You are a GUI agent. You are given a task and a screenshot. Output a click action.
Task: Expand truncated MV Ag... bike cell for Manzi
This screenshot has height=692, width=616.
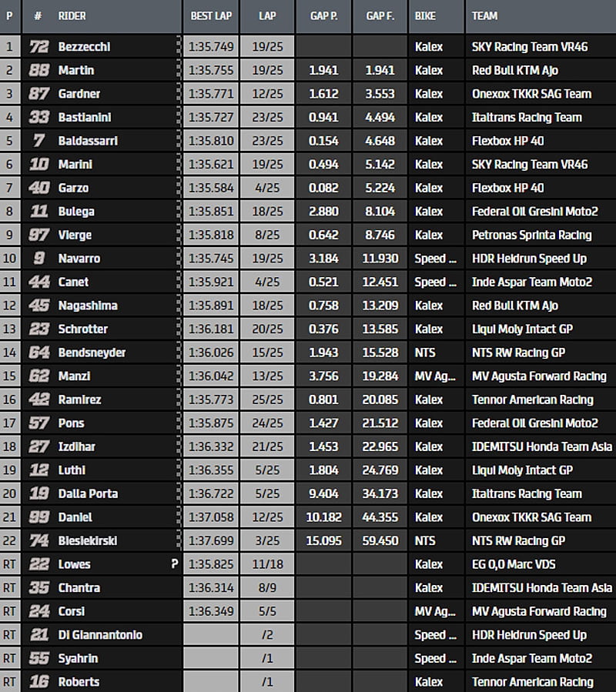click(x=436, y=376)
